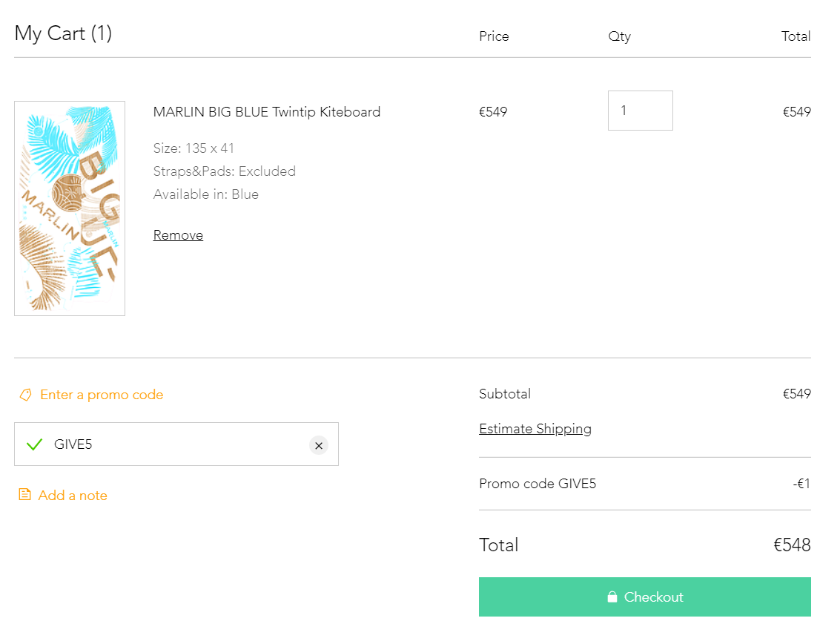The image size is (840, 621).
Task: Proceed to Checkout
Action: point(644,597)
